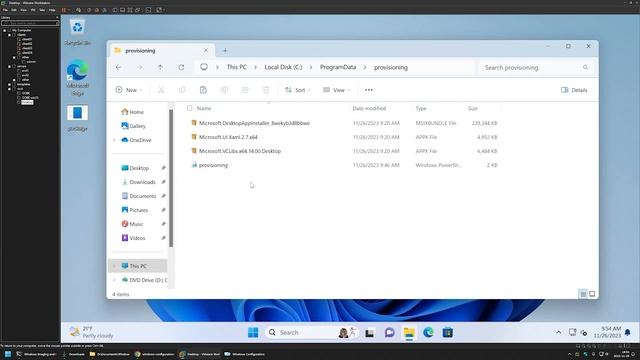
Task: Click the search magnifier in Explorer
Action: 585,67
